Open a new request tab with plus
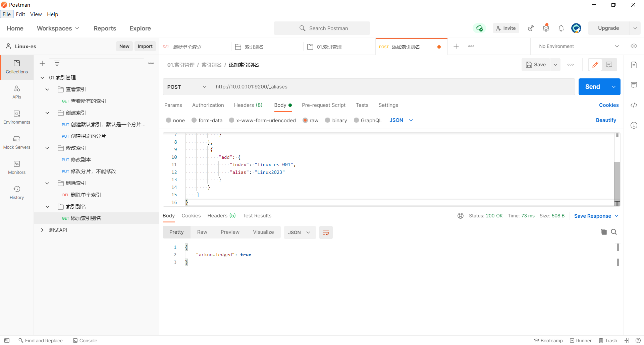The height and width of the screenshot is (345, 644). coord(456,46)
